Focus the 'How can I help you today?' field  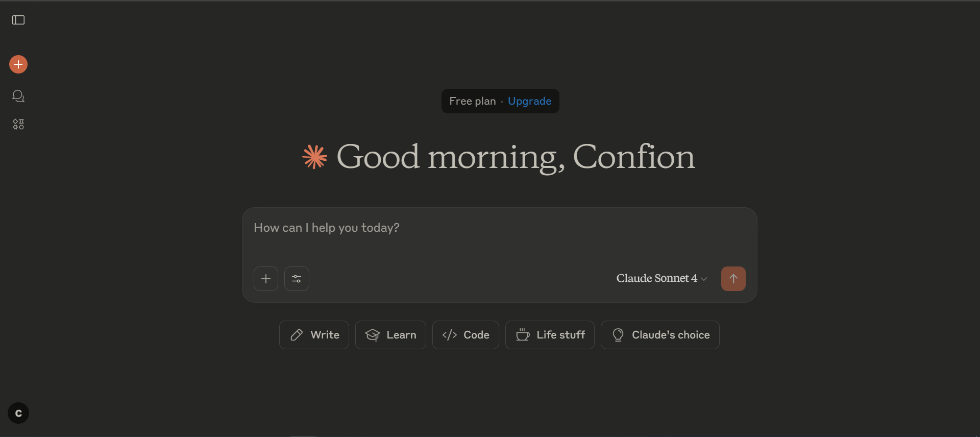pyautogui.click(x=499, y=228)
